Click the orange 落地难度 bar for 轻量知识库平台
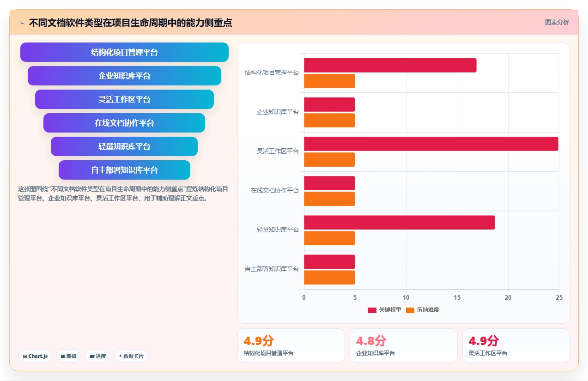588x381 pixels. pos(329,238)
